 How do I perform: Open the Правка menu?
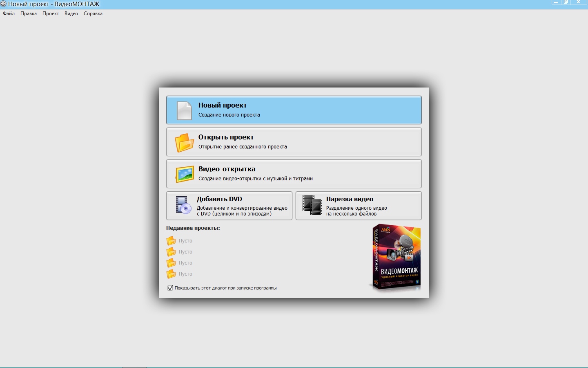tap(29, 13)
